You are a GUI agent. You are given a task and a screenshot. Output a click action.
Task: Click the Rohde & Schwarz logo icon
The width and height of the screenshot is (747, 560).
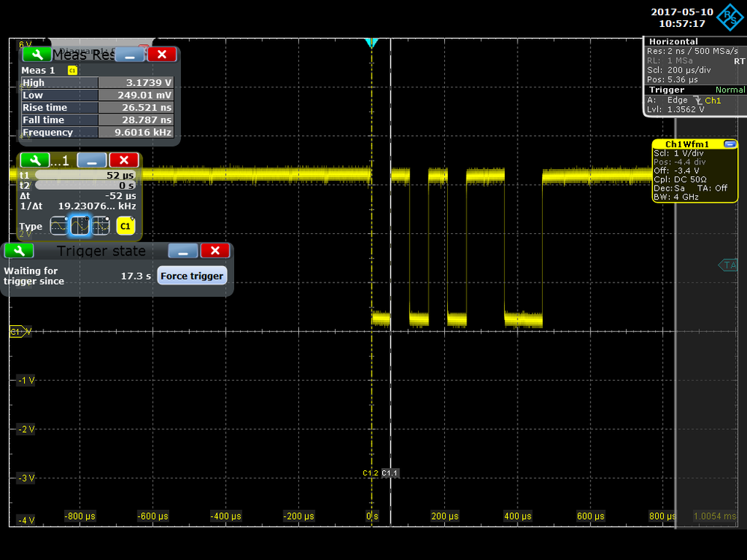pos(730,17)
